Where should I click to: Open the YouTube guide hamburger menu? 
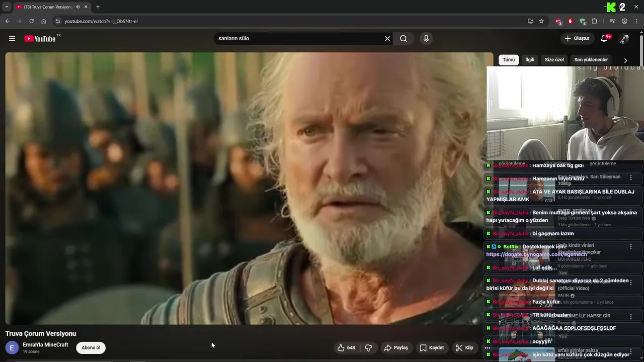pyautogui.click(x=12, y=39)
